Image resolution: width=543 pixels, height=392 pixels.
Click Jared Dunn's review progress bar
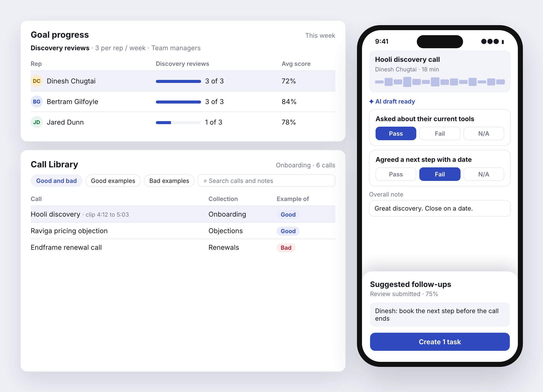(178, 122)
